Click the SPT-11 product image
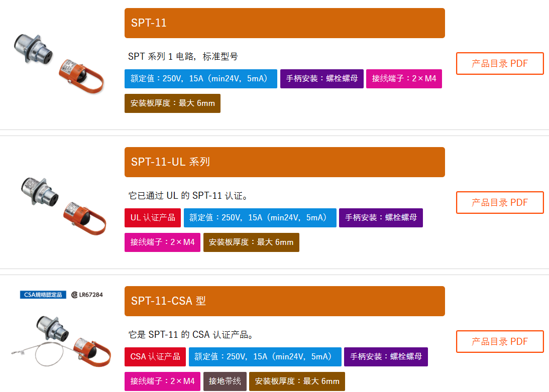The width and height of the screenshot is (549, 392). (x=58, y=63)
